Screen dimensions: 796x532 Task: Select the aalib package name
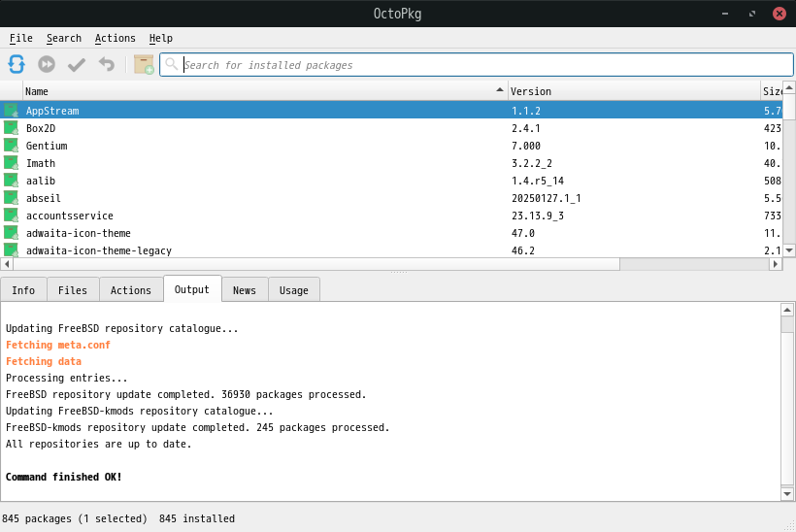pyautogui.click(x=41, y=181)
